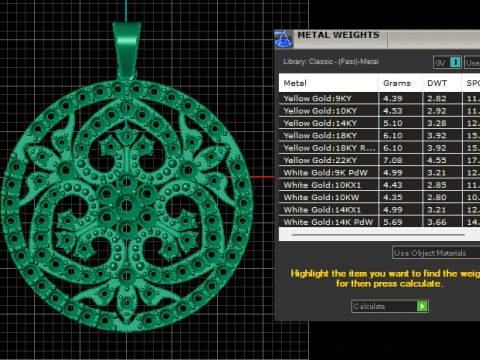Viewport: 480px width, 360px height.
Task: Click the 3.66 DWT value
Action: (x=437, y=222)
